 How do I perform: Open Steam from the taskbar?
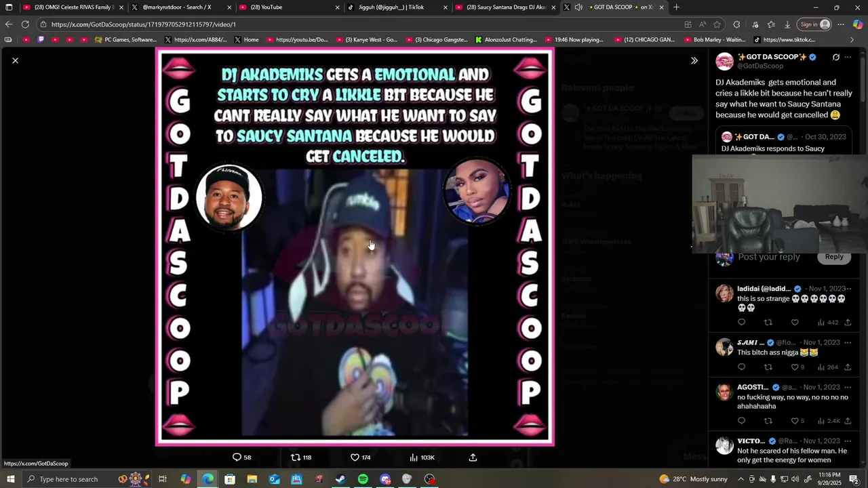340,479
